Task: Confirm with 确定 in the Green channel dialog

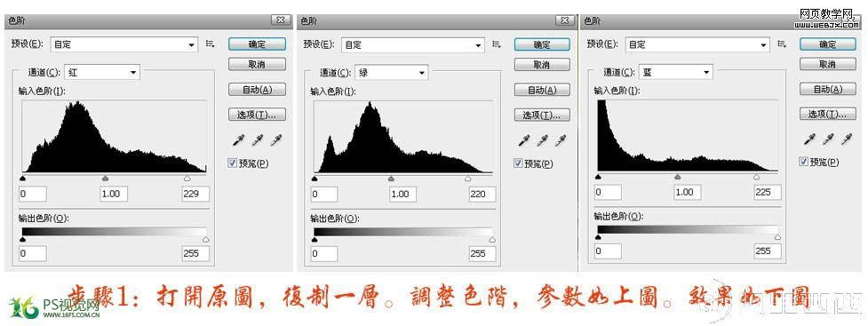Action: (x=542, y=44)
